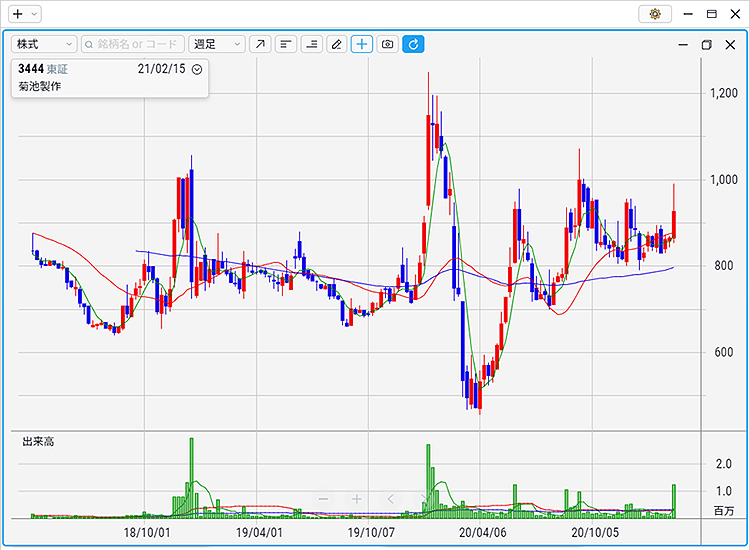Open the trend line arrow tool
The image size is (750, 550).
point(260,44)
